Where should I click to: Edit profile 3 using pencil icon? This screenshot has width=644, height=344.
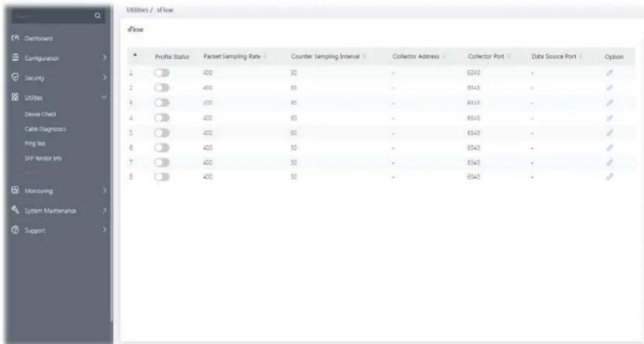click(x=610, y=103)
